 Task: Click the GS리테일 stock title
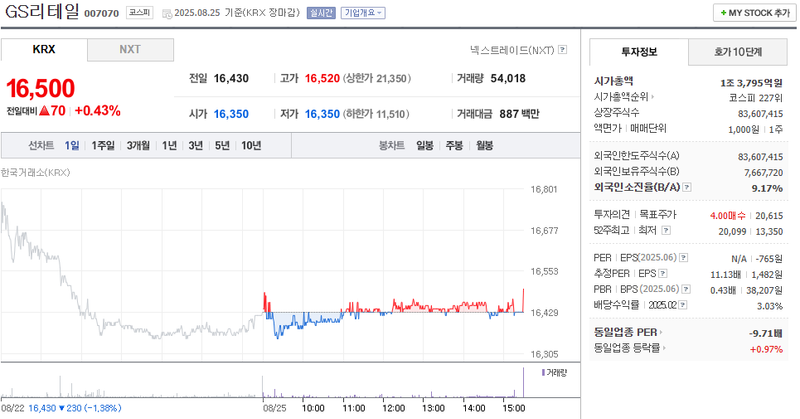coord(42,11)
